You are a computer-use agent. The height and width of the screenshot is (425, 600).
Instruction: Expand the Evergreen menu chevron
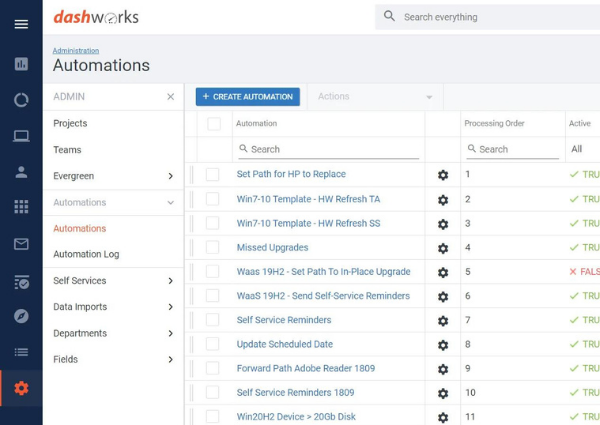click(171, 176)
